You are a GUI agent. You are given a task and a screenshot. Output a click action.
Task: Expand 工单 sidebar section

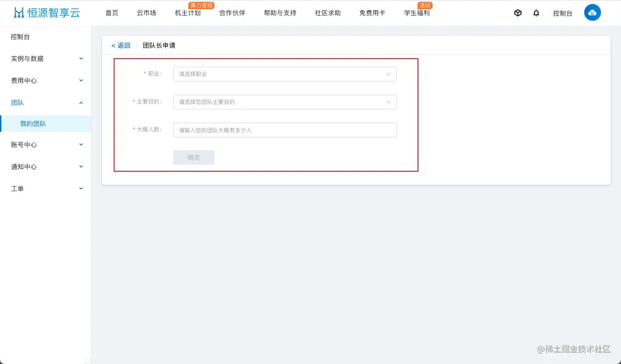click(x=45, y=189)
